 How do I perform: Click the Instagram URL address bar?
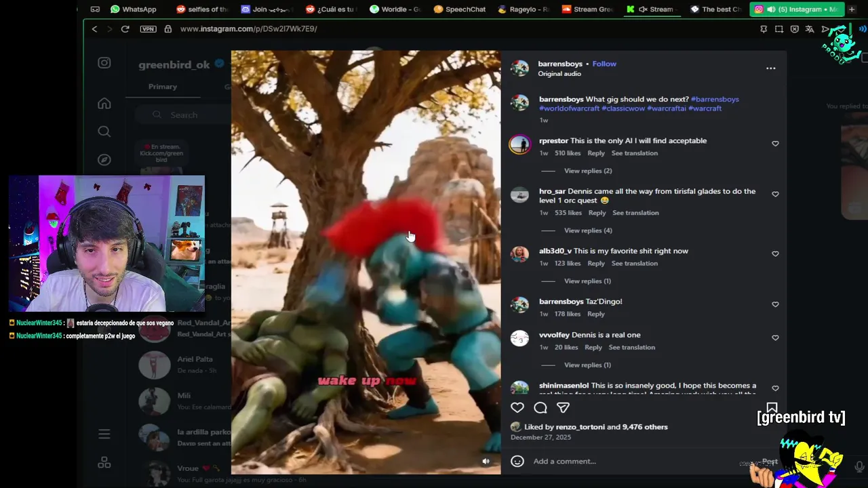248,29
